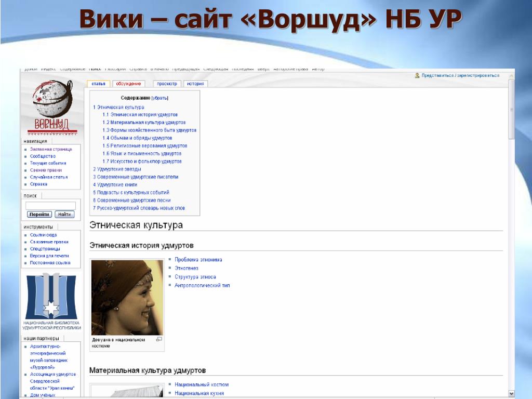Open Связанные правки tool link
Viewport: 532px width, 399px height.
(49, 242)
